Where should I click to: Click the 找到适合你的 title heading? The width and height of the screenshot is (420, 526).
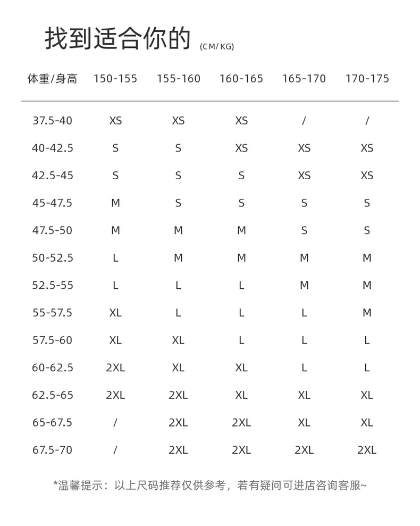[x=117, y=39]
